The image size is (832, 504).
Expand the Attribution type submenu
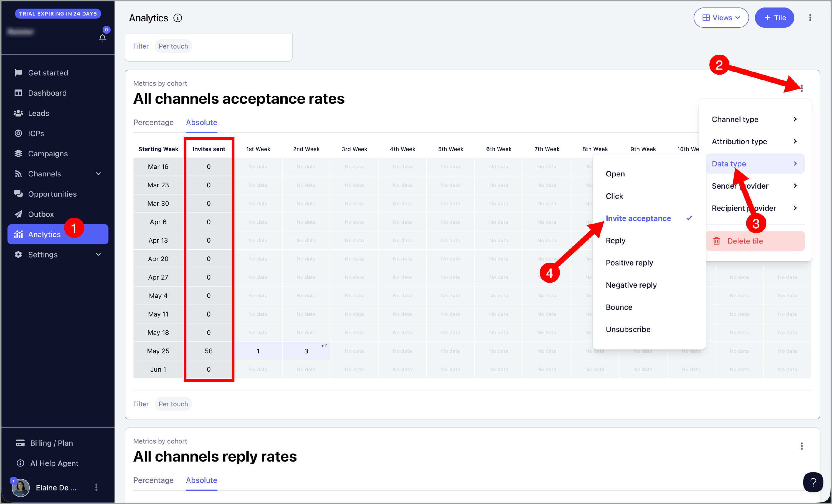[755, 141]
